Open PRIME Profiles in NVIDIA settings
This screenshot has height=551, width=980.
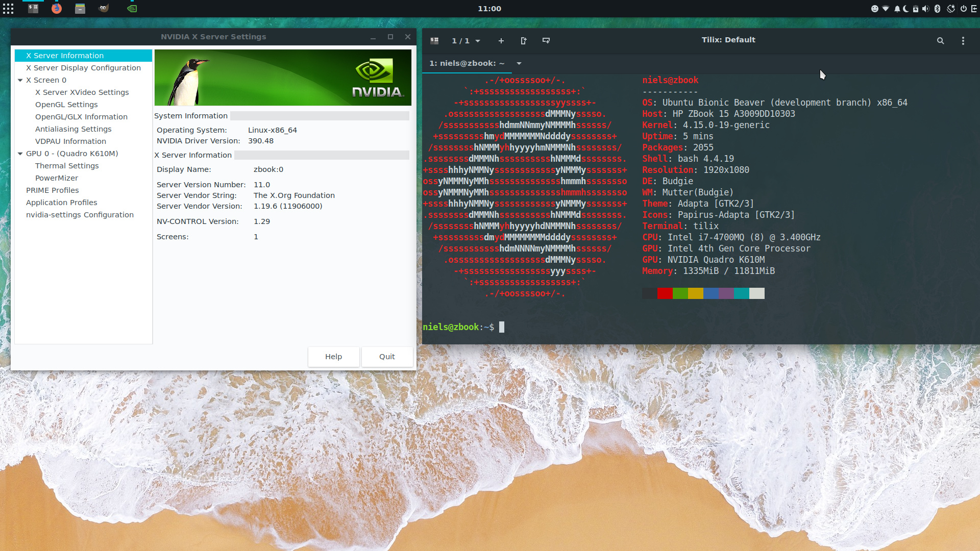(x=52, y=190)
